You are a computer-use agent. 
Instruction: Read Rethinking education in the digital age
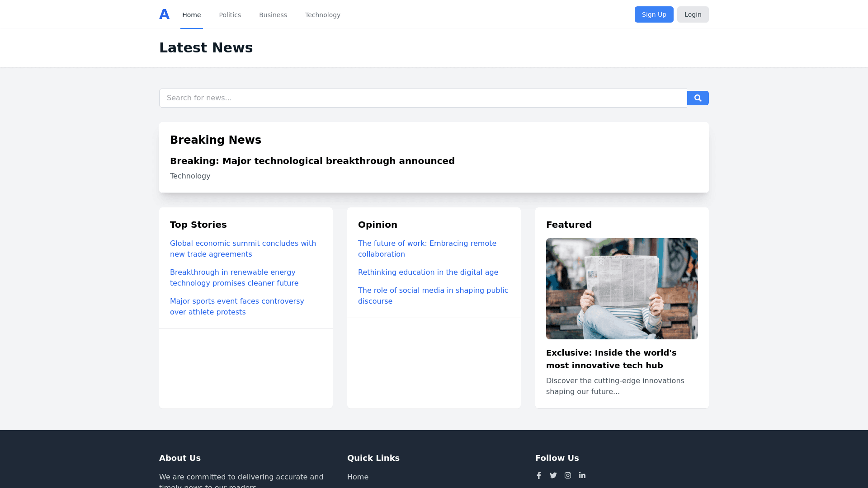click(x=428, y=272)
